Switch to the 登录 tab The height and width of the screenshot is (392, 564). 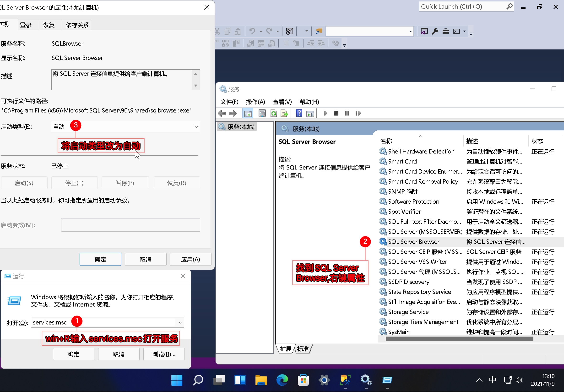26,25
